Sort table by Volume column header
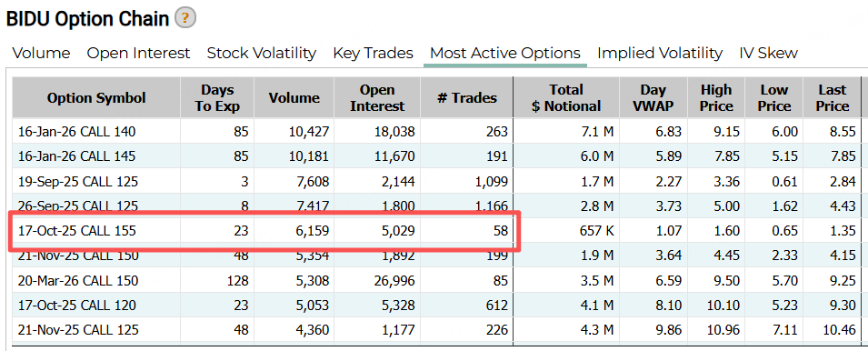Image resolution: width=868 pixels, height=351 pixels. [294, 97]
